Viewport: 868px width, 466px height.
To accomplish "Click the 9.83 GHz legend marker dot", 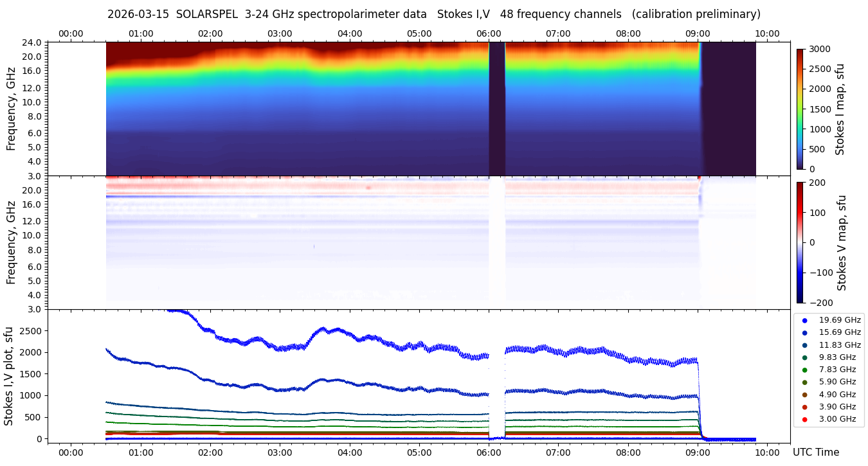I will (804, 357).
